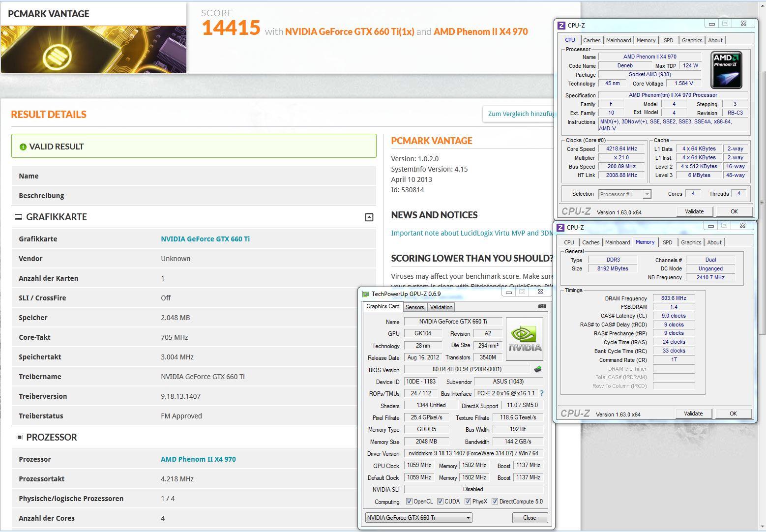The image size is (766, 532).
Task: Click the Bus Interface question mark help
Action: click(x=542, y=393)
